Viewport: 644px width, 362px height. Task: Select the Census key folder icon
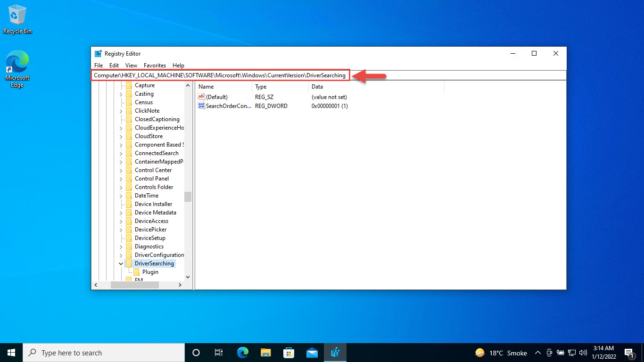(x=129, y=102)
